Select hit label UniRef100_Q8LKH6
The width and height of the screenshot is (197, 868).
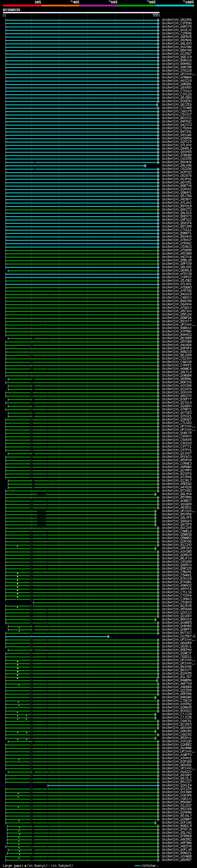pos(177,165)
